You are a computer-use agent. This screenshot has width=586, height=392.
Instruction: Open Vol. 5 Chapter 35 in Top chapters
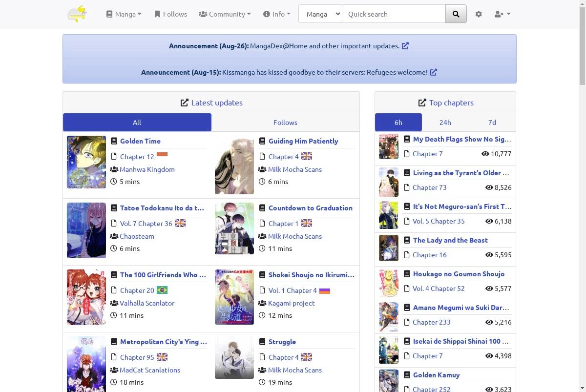[439, 221]
